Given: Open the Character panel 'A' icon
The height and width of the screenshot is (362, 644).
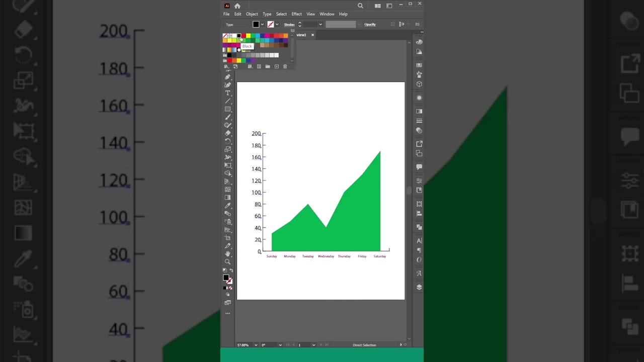Looking at the screenshot, I should click(x=419, y=240).
